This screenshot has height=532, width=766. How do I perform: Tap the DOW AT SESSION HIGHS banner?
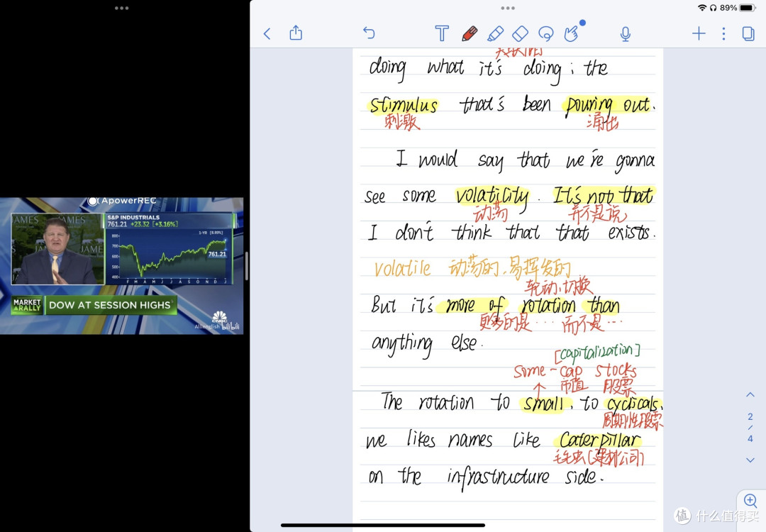coord(110,305)
